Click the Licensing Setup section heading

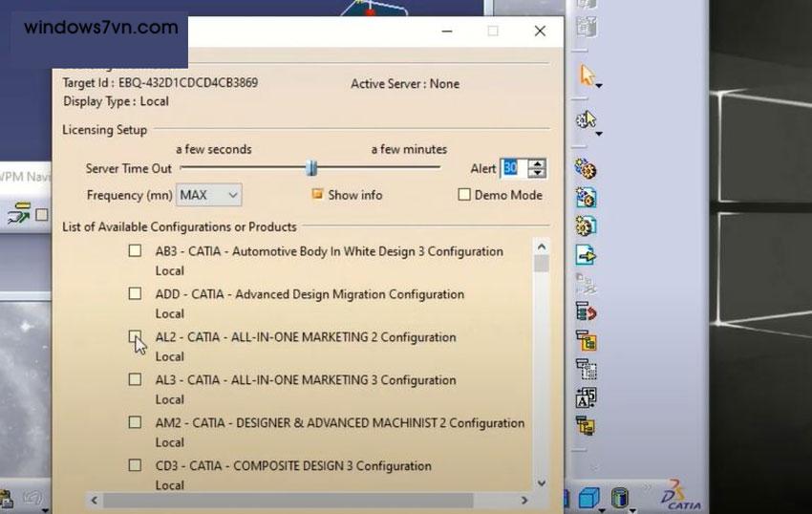coord(105,130)
